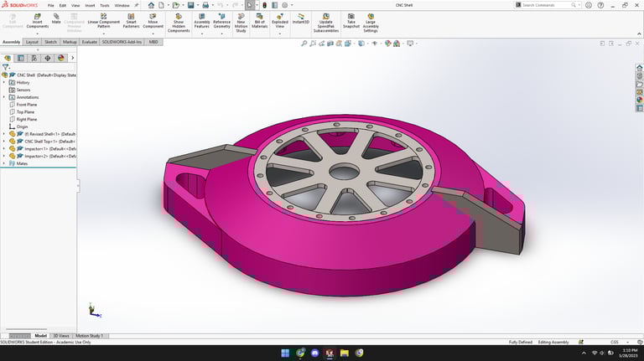
Task: Click the Select cursor tool
Action: click(x=250, y=5)
